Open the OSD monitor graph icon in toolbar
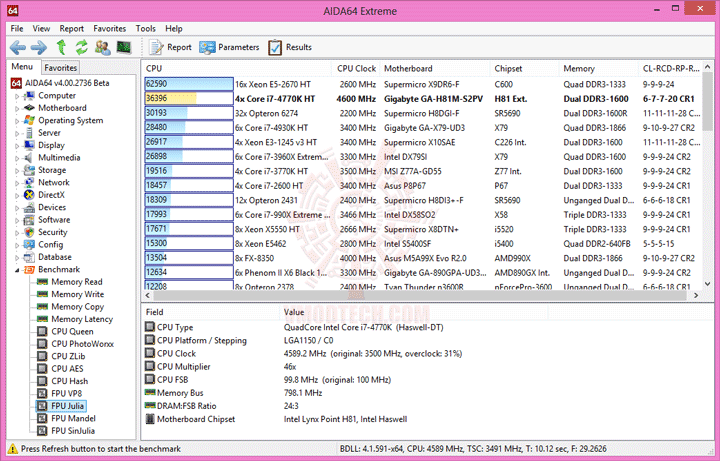 pyautogui.click(x=124, y=47)
